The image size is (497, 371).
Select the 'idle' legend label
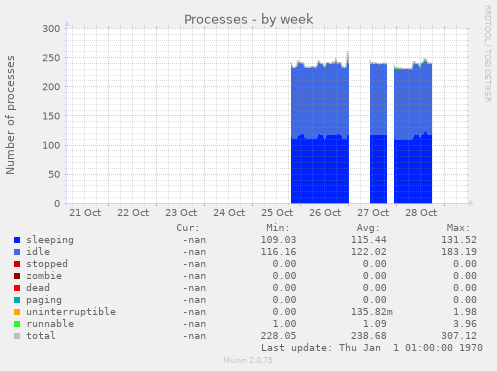tap(38, 252)
